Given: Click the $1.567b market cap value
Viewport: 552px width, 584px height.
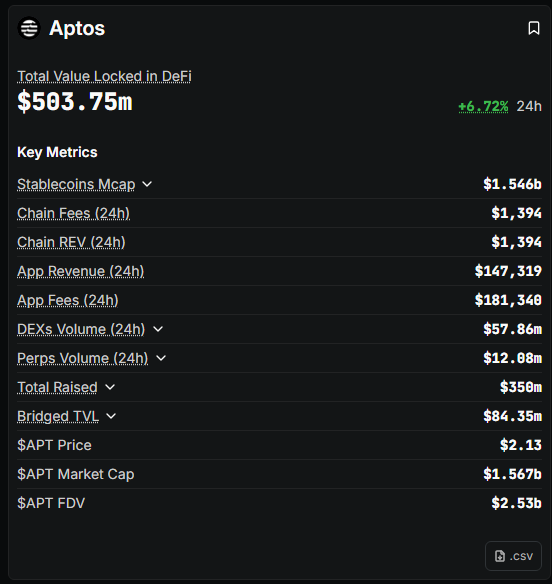Looking at the screenshot, I should [512, 474].
